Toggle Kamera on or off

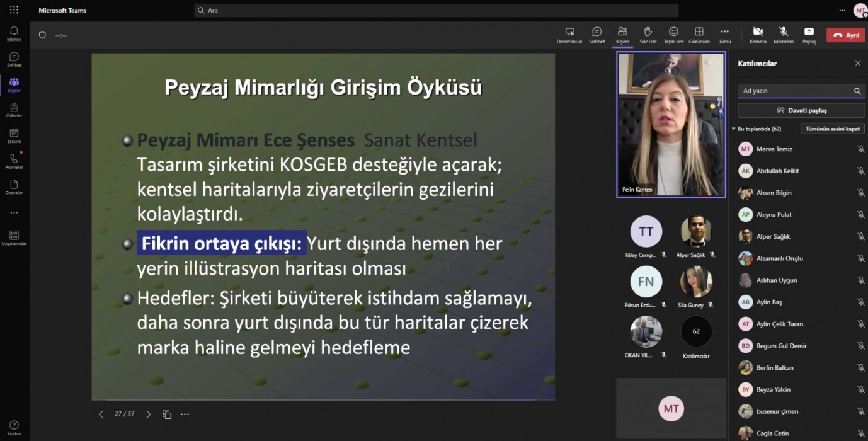(x=758, y=35)
